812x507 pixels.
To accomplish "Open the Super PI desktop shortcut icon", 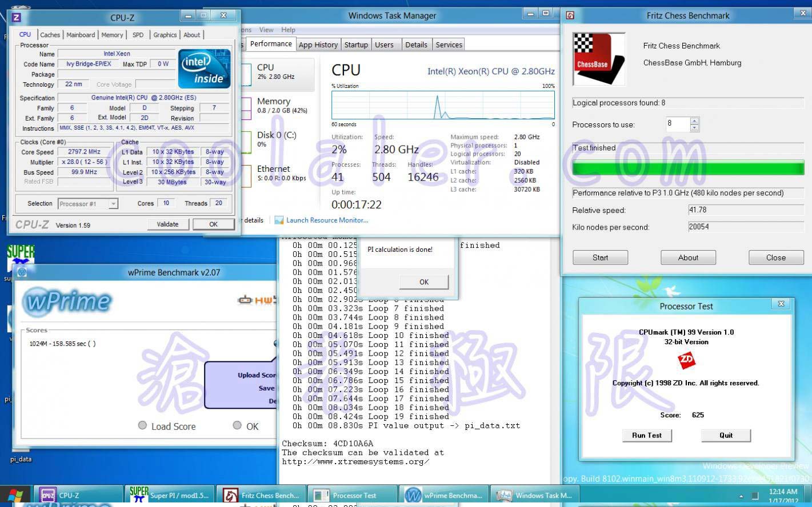I will [x=21, y=256].
